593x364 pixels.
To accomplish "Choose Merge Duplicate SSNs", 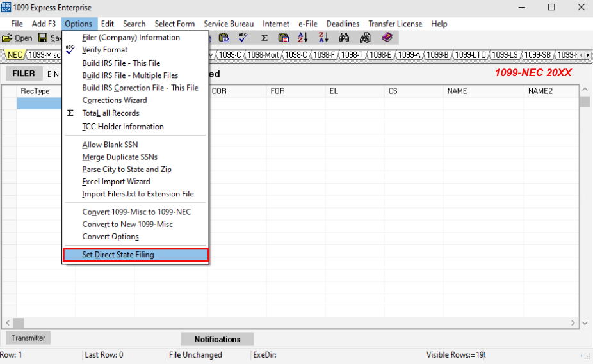I will click(135, 157).
